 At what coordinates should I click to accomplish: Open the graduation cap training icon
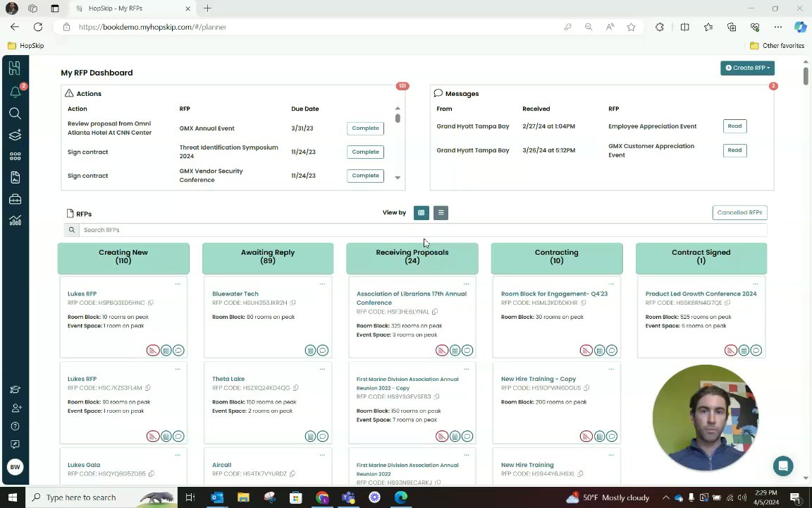click(15, 389)
